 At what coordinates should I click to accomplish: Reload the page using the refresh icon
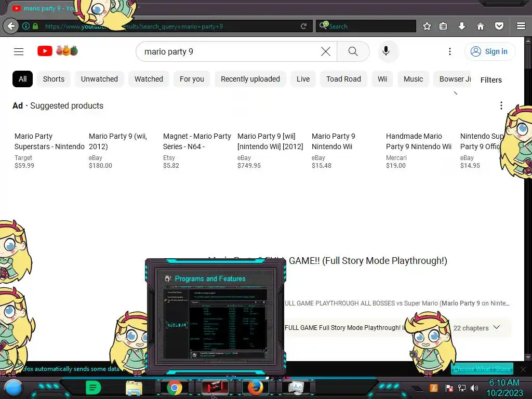[x=303, y=26]
